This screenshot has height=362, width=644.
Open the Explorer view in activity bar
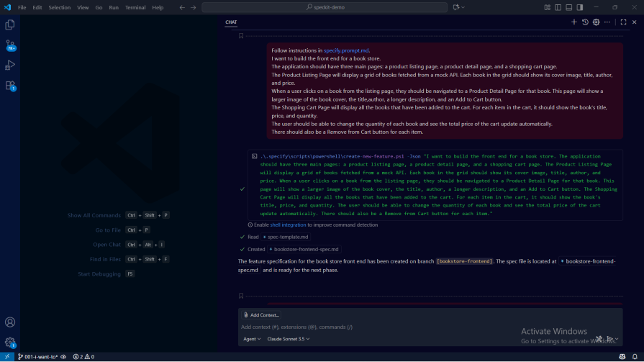[10, 25]
